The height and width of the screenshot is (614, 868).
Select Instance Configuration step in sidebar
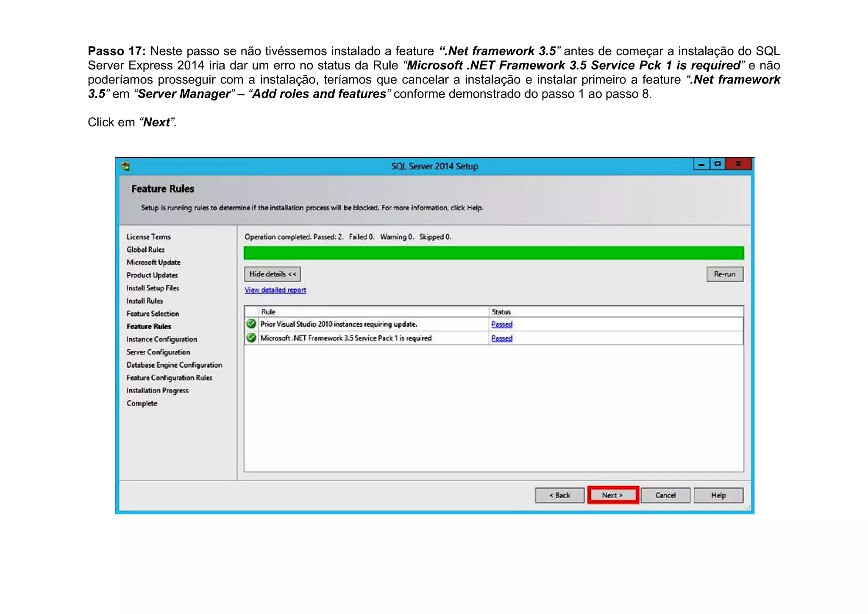pyautogui.click(x=162, y=339)
